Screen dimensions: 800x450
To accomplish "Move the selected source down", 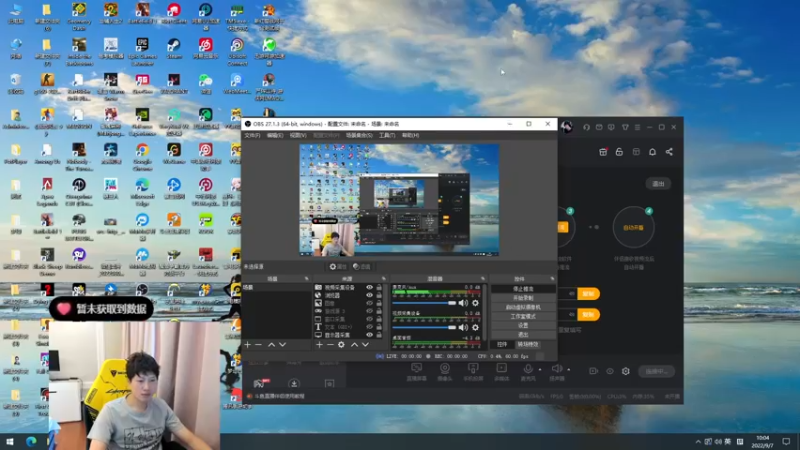I will point(365,345).
